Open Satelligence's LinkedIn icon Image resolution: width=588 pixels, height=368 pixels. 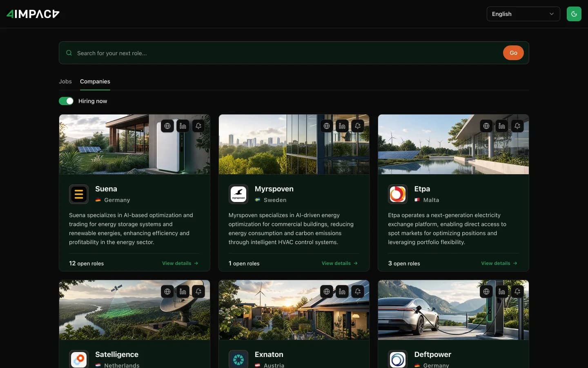[x=183, y=292]
